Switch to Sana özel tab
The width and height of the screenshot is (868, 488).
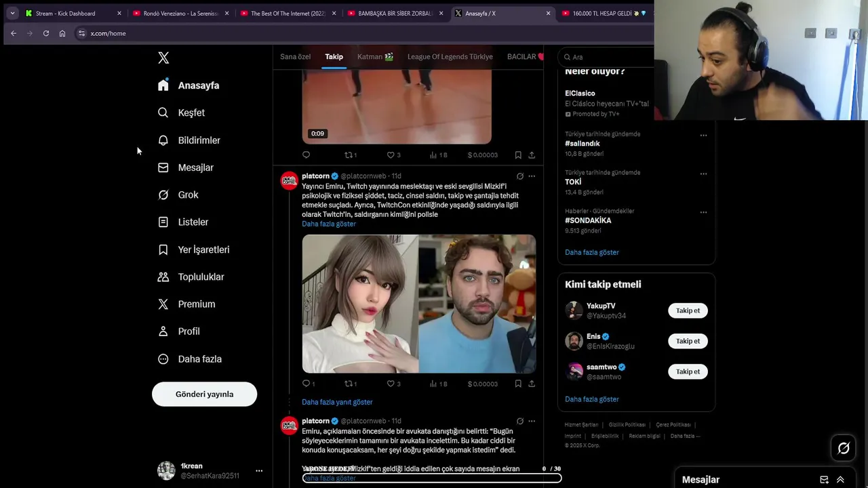pyautogui.click(x=295, y=57)
